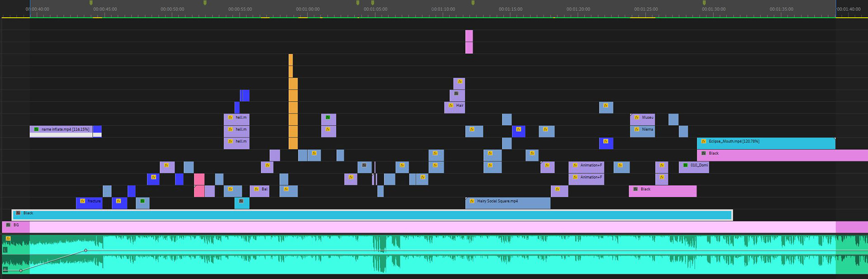
Task: Select the Hair clip
Action: coord(454,107)
